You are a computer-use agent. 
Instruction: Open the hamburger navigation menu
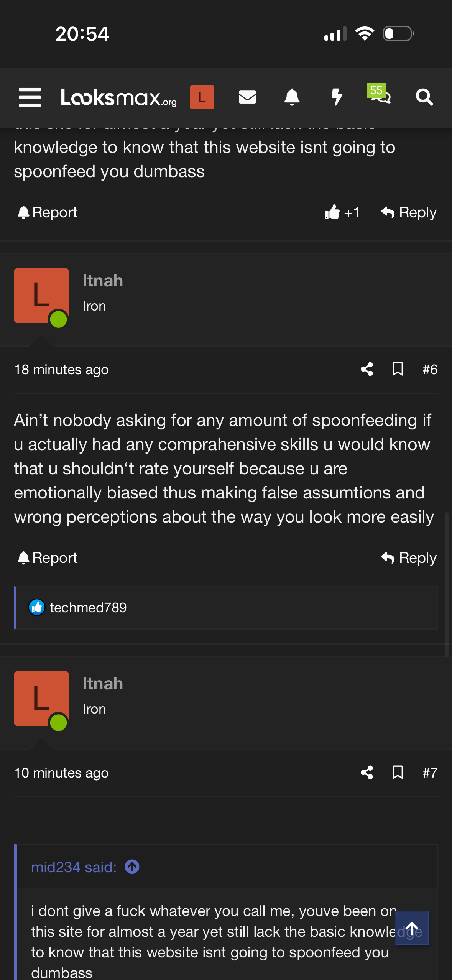pyautogui.click(x=30, y=97)
